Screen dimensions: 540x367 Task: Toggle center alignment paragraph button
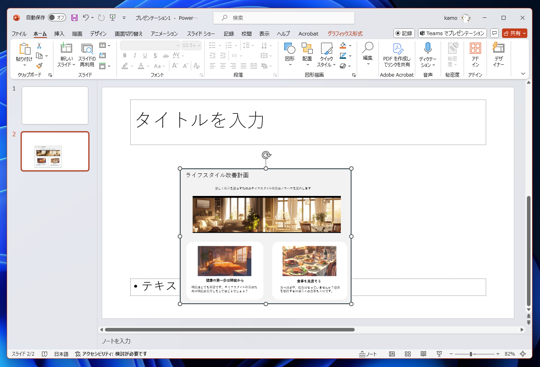(x=223, y=66)
